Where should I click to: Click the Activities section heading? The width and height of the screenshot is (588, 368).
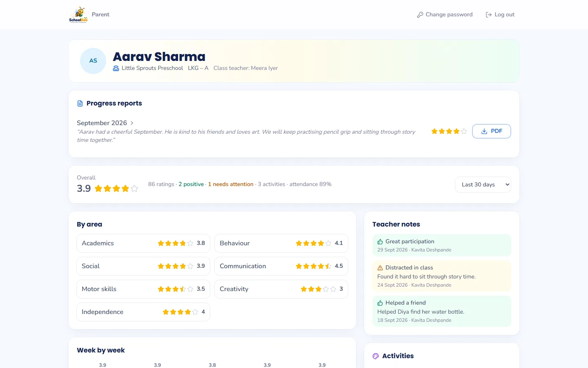point(398,356)
